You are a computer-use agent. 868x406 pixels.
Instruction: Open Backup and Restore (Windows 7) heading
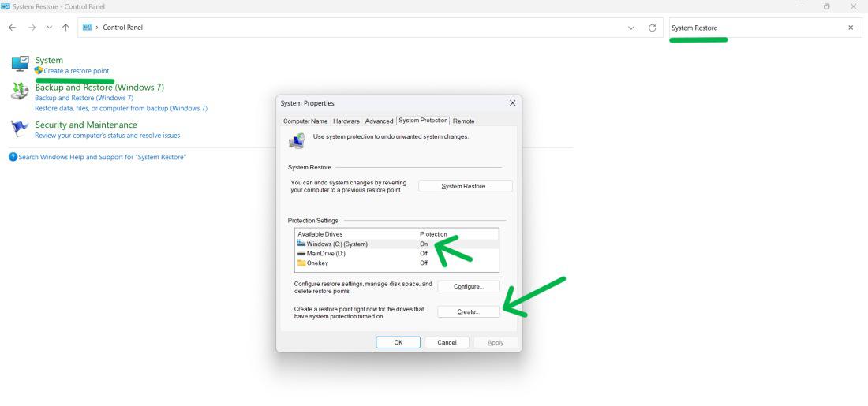pyautogui.click(x=99, y=88)
